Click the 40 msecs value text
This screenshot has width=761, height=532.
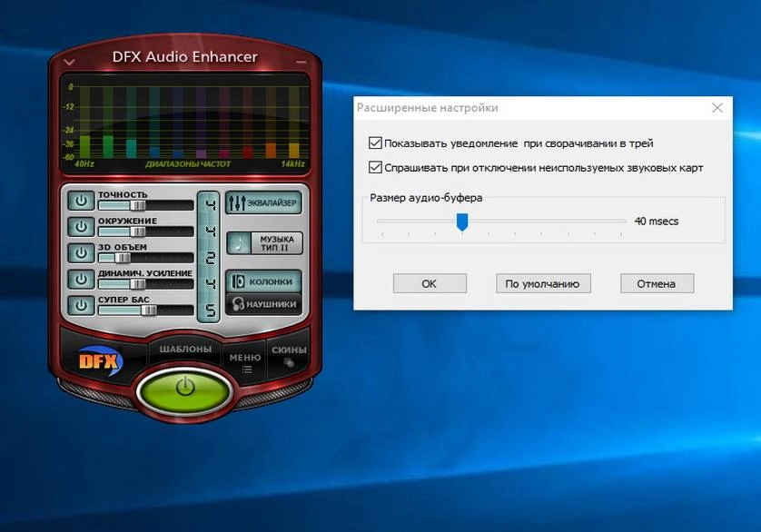pyautogui.click(x=657, y=222)
